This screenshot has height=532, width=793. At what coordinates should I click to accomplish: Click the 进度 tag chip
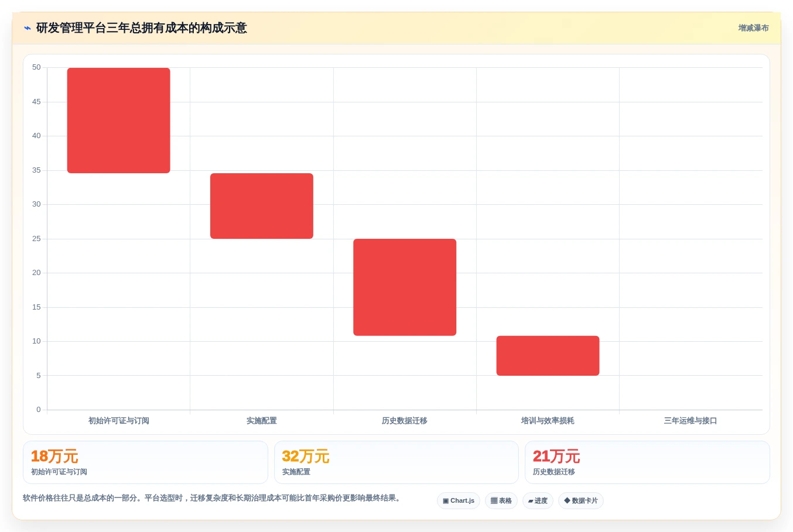538,501
